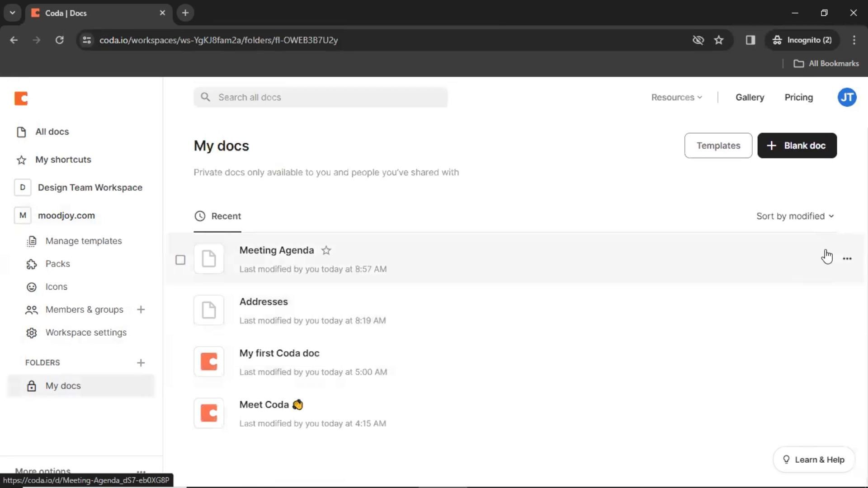Viewport: 868px width, 488px height.
Task: Check the Meeting Agenda selection checkbox
Action: (x=180, y=260)
